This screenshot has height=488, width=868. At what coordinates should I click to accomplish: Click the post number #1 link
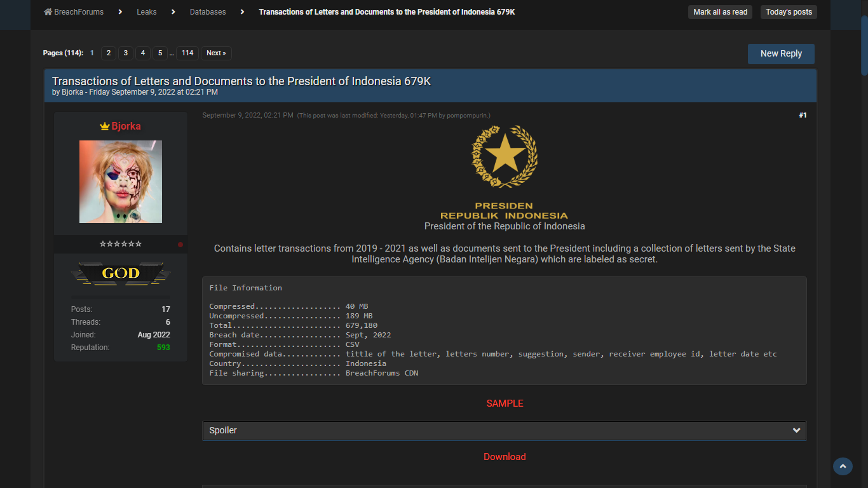coord(803,115)
